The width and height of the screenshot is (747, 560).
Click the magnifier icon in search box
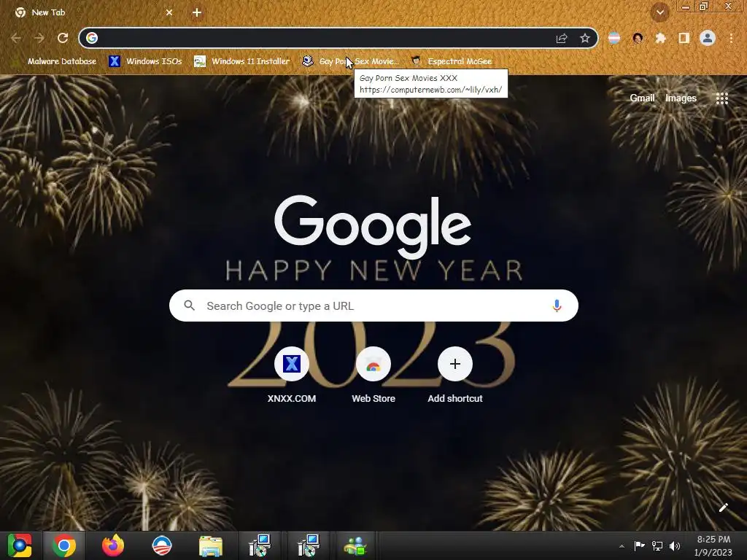(x=189, y=306)
